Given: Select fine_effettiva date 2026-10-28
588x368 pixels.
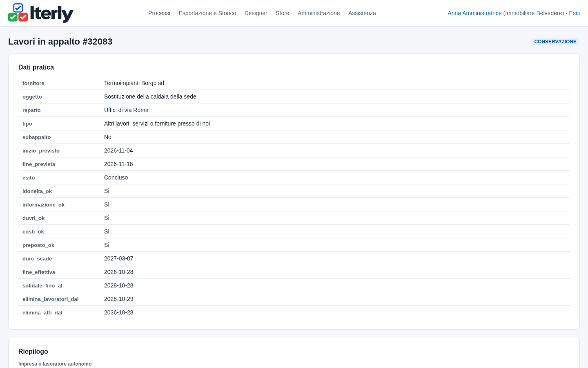Looking at the screenshot, I should (x=119, y=272).
